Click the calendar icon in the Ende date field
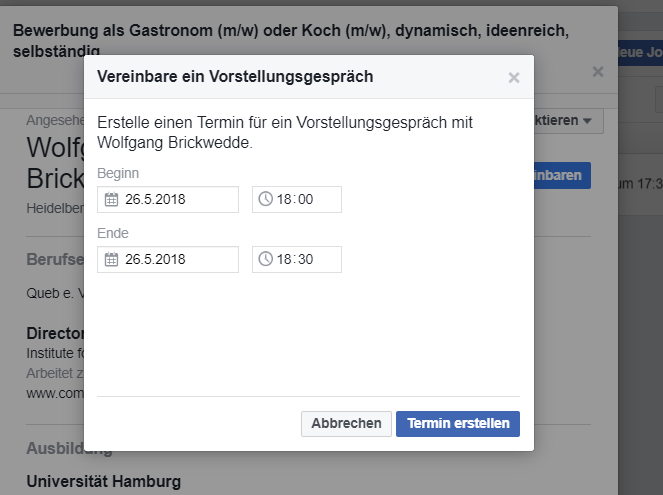 coord(111,260)
